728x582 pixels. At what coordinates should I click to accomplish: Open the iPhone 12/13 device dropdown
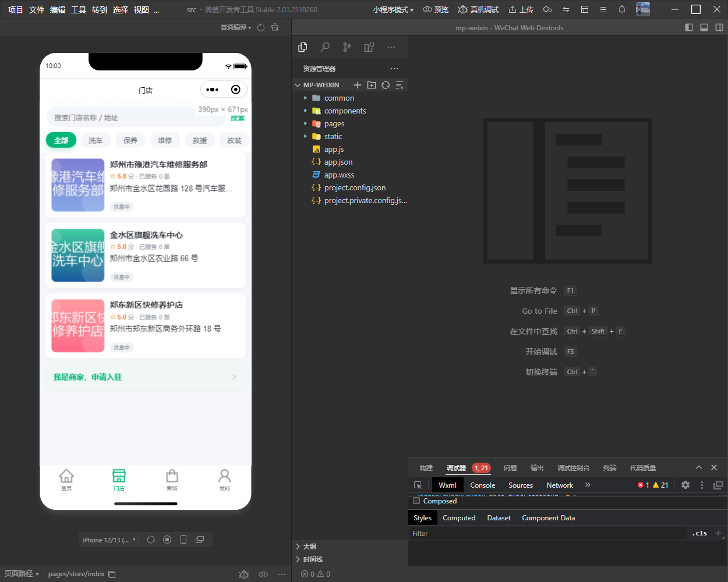[109, 540]
